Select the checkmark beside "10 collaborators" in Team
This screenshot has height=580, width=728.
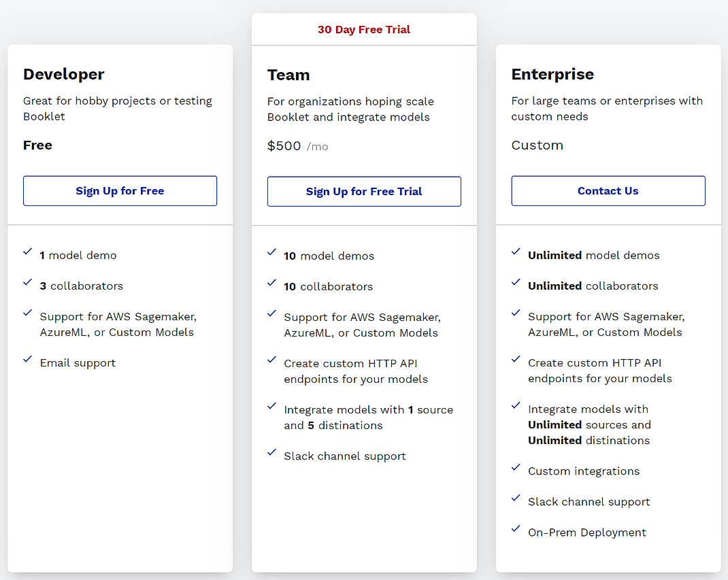[x=272, y=282]
